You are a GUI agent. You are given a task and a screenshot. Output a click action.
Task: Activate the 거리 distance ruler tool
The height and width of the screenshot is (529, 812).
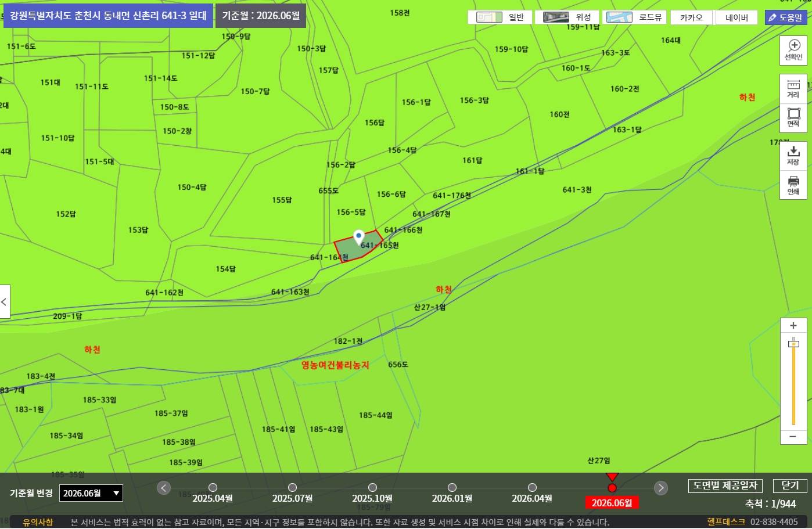pyautogui.click(x=793, y=88)
